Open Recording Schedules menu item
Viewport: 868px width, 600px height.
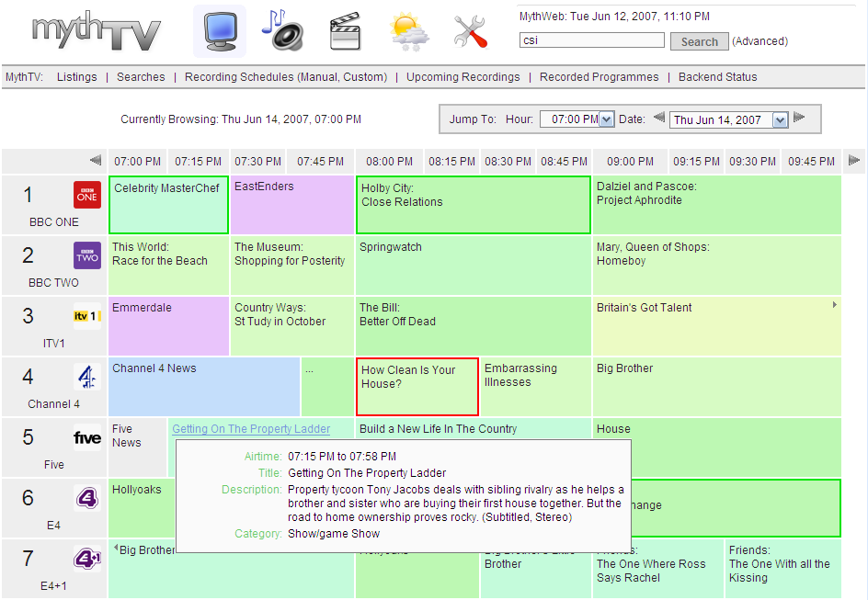coord(239,77)
